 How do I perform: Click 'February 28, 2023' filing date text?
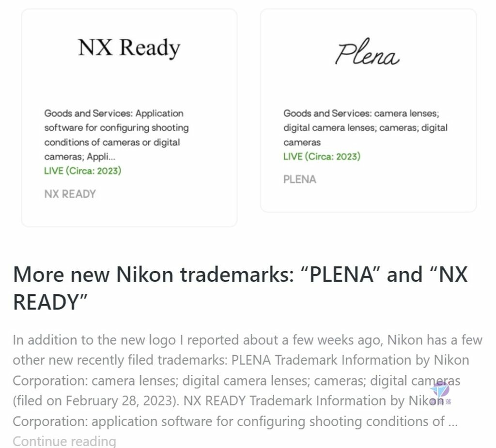pos(120,401)
